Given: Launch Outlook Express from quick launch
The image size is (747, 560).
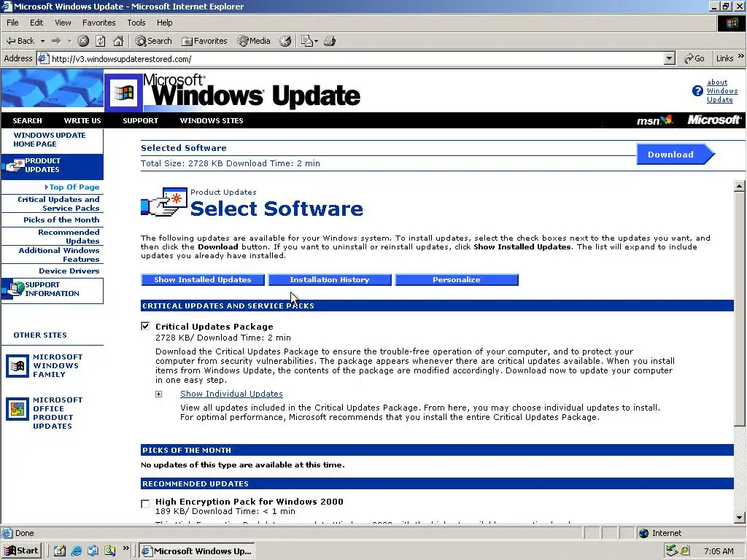Looking at the screenshot, I should tap(93, 551).
